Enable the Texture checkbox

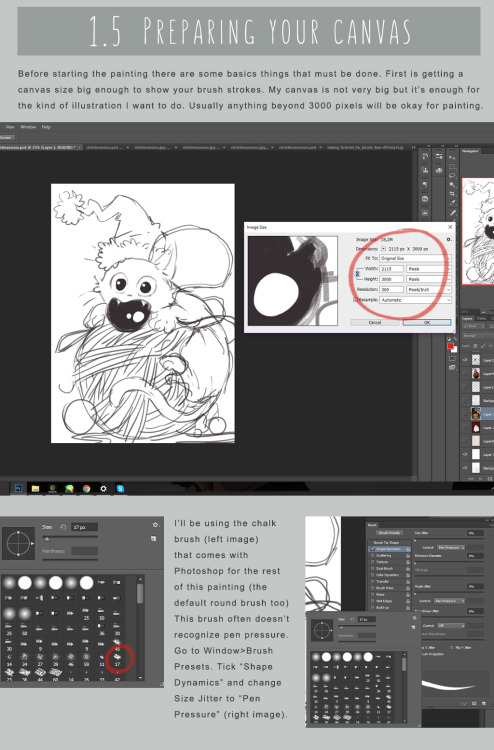(x=373, y=562)
